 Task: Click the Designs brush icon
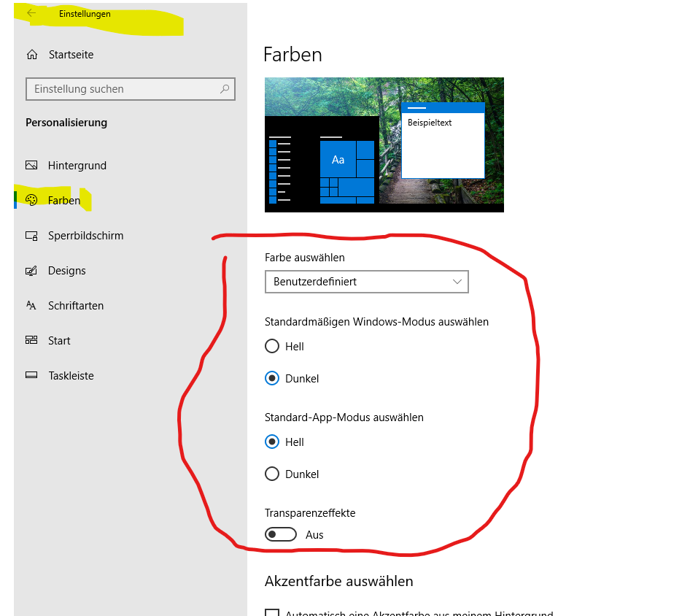[x=31, y=270]
